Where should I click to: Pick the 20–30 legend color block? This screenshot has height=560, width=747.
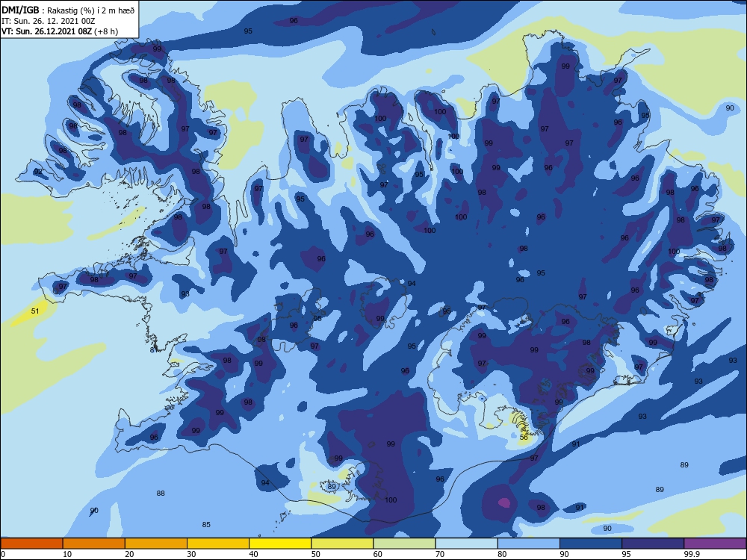pos(156,544)
